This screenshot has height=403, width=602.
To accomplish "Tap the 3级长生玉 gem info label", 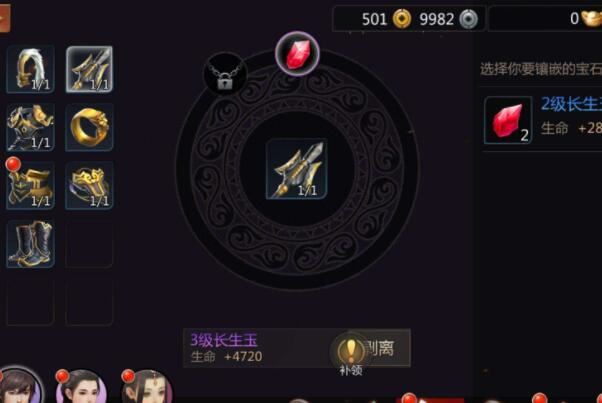I will pyautogui.click(x=225, y=340).
